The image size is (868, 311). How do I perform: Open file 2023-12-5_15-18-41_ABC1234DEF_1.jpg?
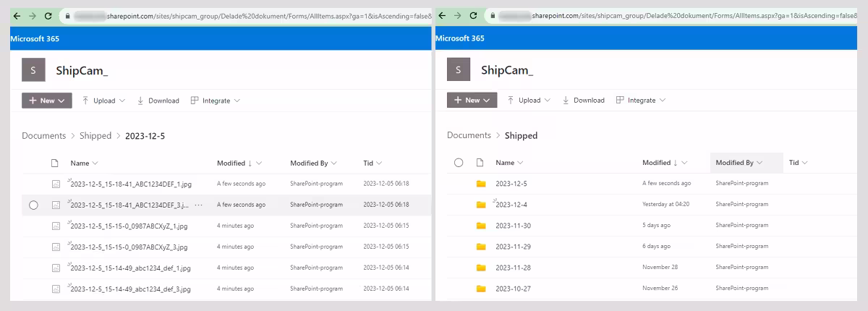(131, 184)
